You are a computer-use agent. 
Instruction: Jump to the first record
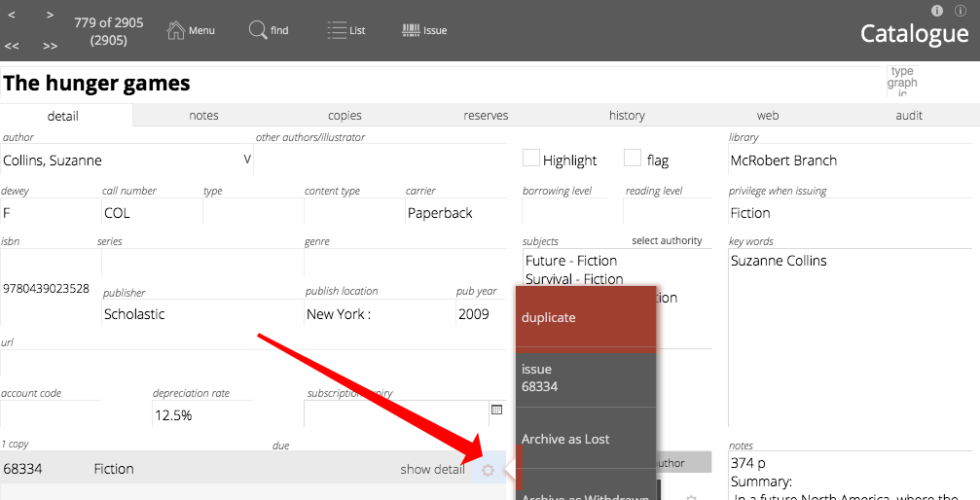12,46
